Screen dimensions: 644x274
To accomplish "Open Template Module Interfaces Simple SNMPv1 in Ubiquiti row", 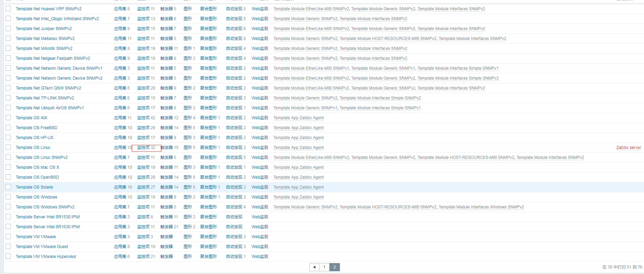I will tap(380, 108).
